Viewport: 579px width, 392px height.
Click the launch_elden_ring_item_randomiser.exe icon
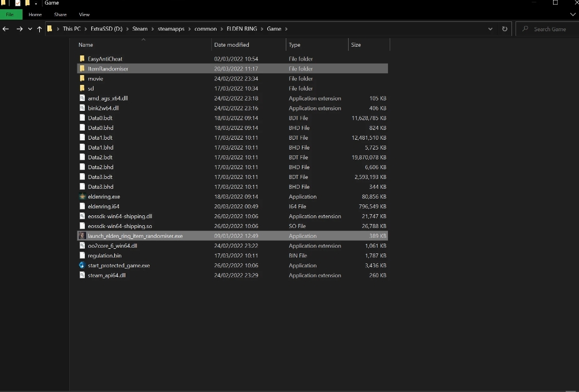pos(83,236)
